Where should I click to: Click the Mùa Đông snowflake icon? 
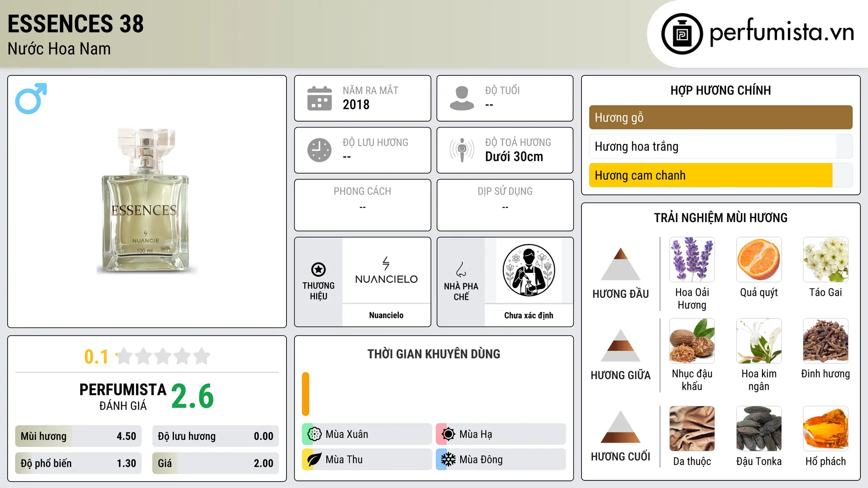[x=448, y=460]
